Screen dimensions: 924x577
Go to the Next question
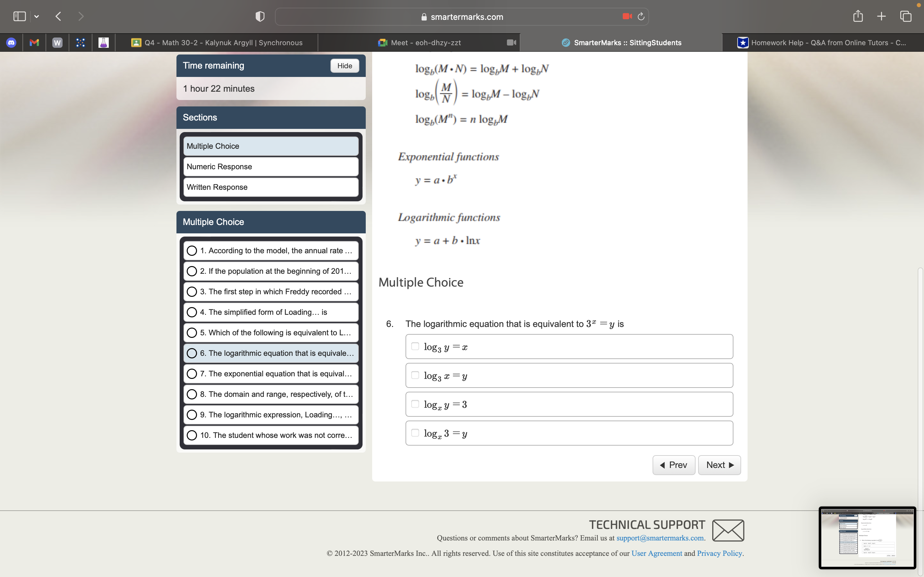coord(719,465)
